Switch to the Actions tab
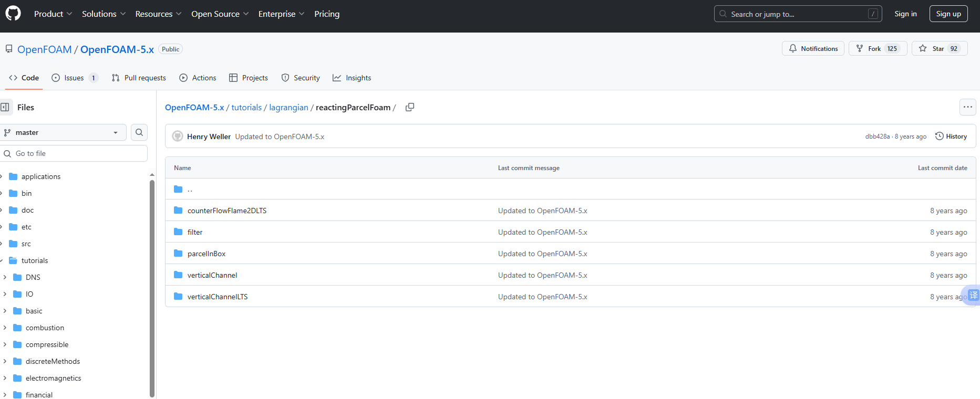Screen dimensions: 980x399 pyautogui.click(x=198, y=78)
